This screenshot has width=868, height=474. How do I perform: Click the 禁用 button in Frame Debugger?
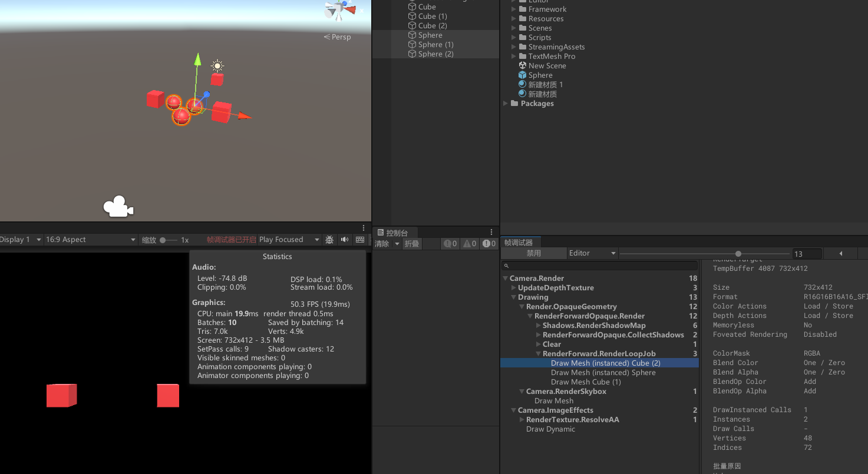click(x=533, y=253)
